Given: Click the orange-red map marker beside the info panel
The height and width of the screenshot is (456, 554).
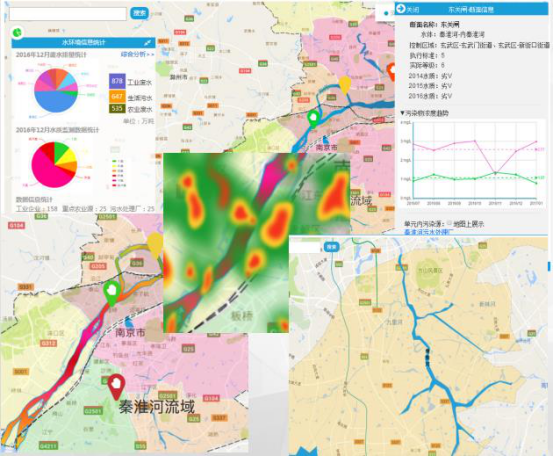Looking at the screenshot, I should click(391, 72).
